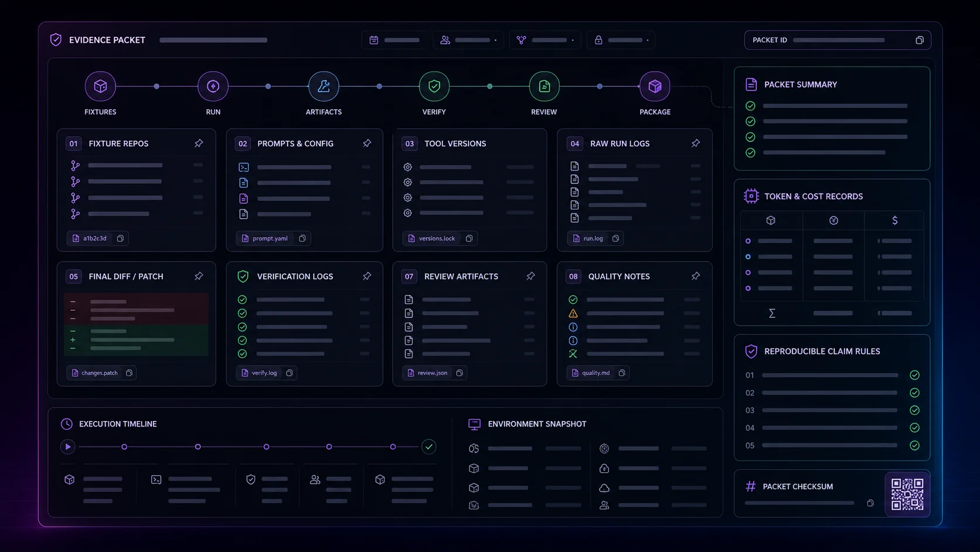Go to the Artifacts stage
The height and width of the screenshot is (552, 980).
click(x=324, y=86)
